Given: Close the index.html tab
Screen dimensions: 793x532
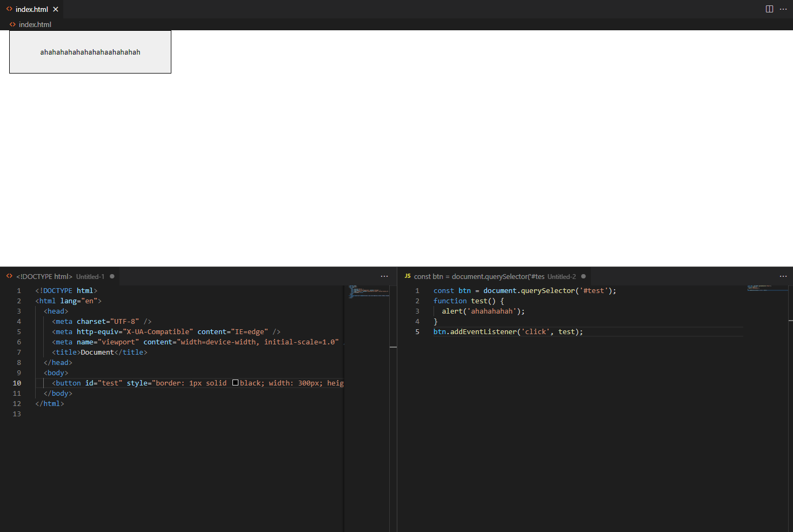Looking at the screenshot, I should [x=56, y=9].
